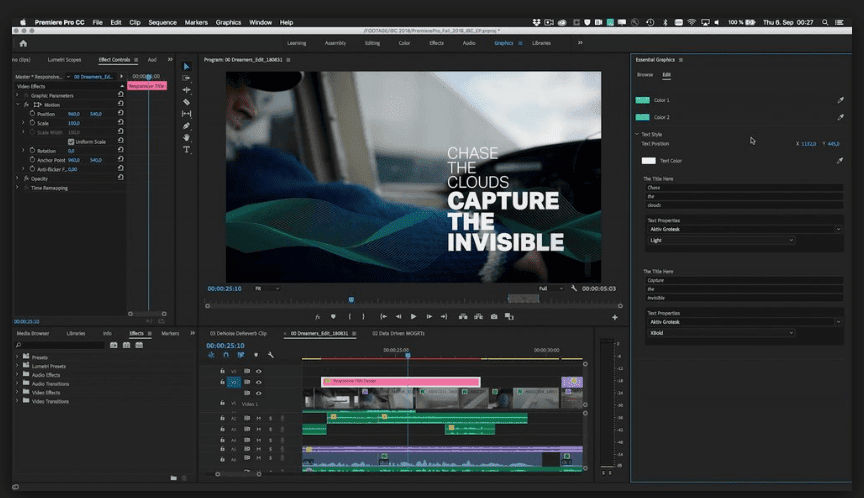This screenshot has height=498, width=864.
Task: Click the Export Frame camera icon
Action: pos(493,316)
